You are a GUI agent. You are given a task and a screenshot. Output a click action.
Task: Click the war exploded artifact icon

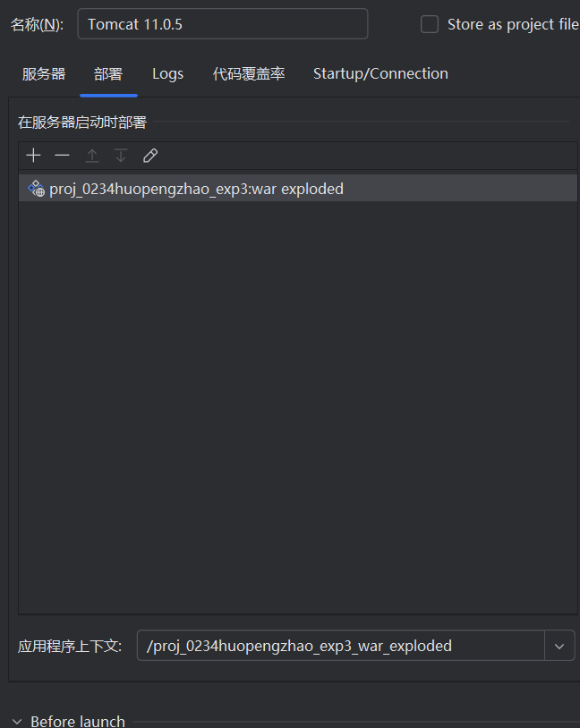[36, 189]
